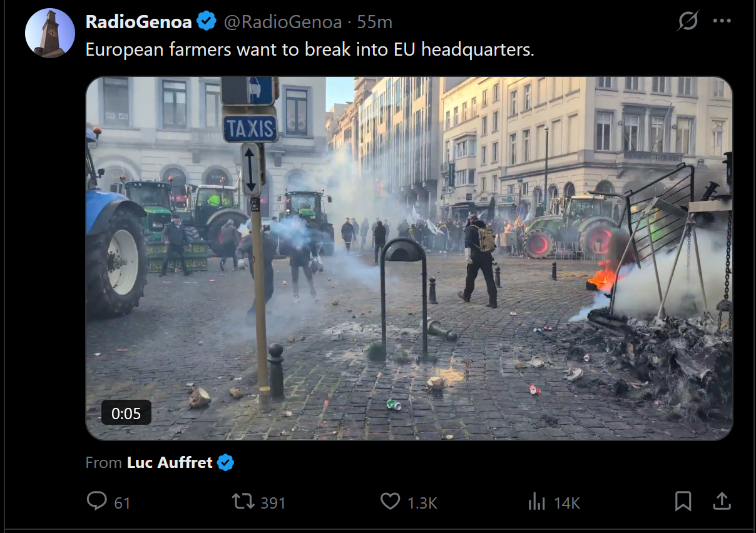This screenshot has height=533, width=756.
Task: Play the farmers protest video
Action: pyautogui.click(x=409, y=258)
